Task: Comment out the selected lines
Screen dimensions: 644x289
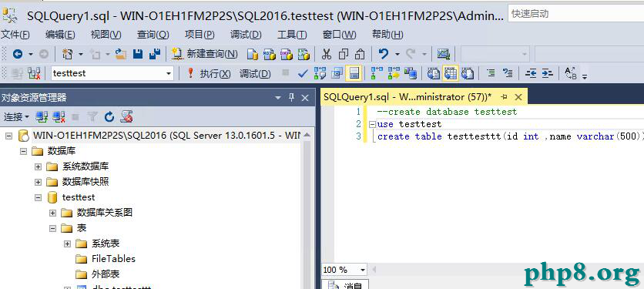Action: point(491,73)
